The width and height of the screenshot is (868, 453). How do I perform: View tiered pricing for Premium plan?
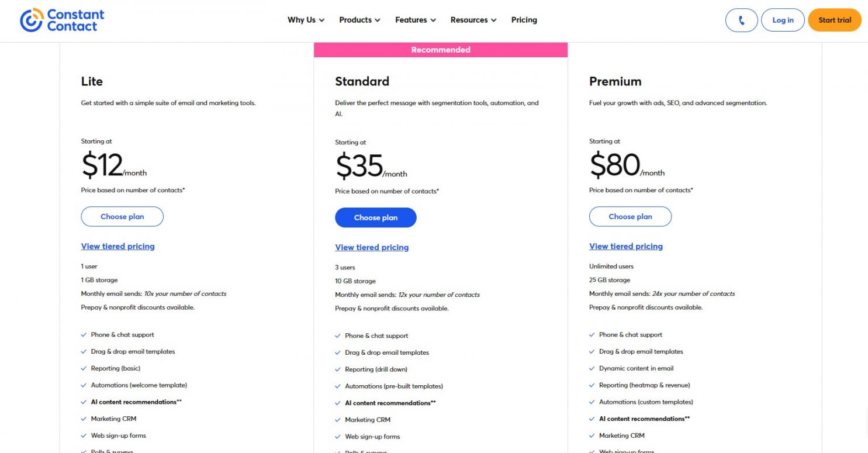[x=626, y=247]
